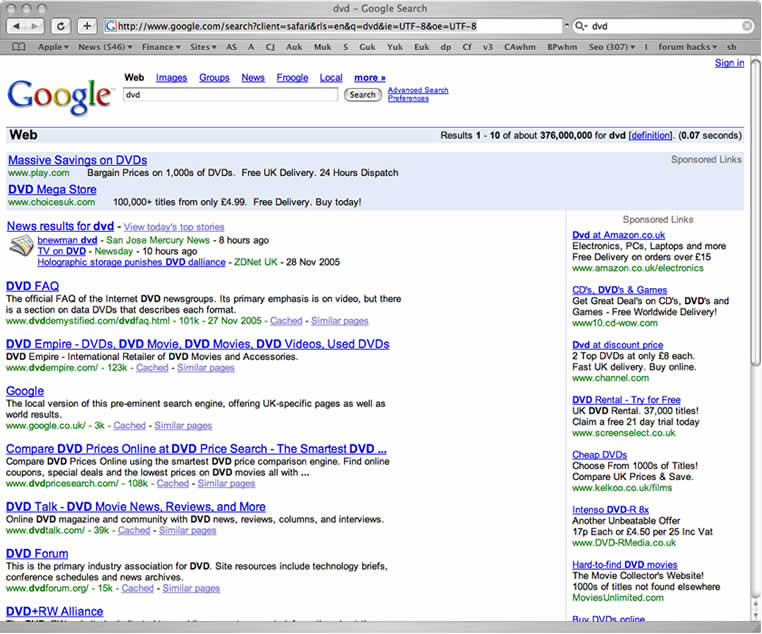Screen dimensions: 762x634
Task: Expand the Apple bookmarks folder dropdown
Action: point(53,47)
